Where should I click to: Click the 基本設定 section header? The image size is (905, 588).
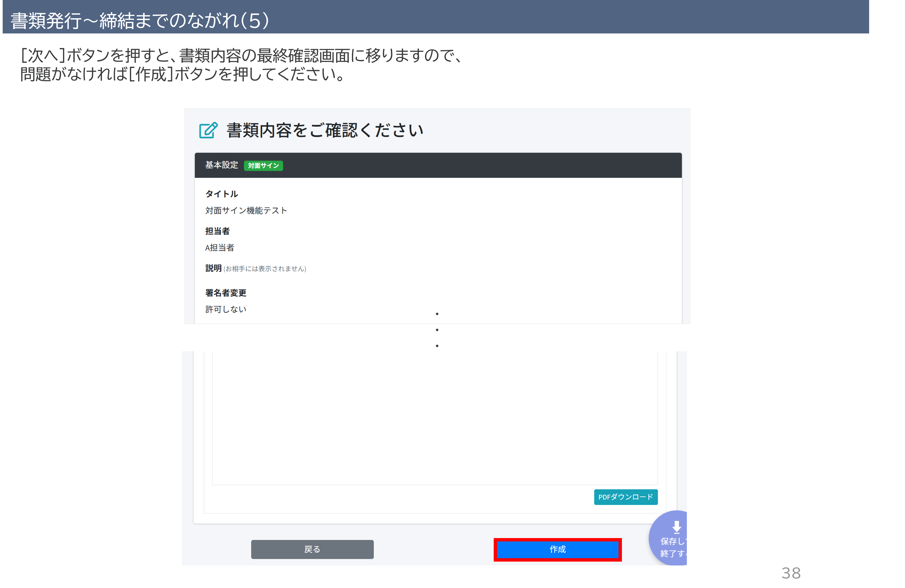point(222,165)
